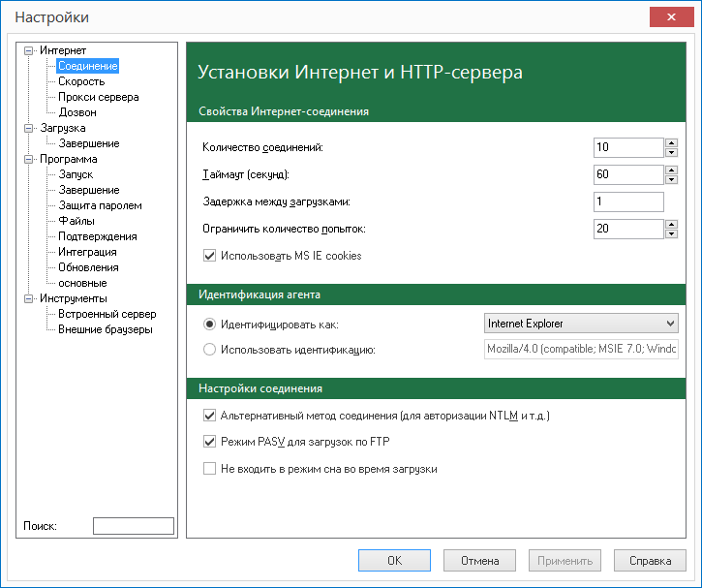The width and height of the screenshot is (702, 588).
Task: Open the Скорость settings page
Action: (81, 81)
